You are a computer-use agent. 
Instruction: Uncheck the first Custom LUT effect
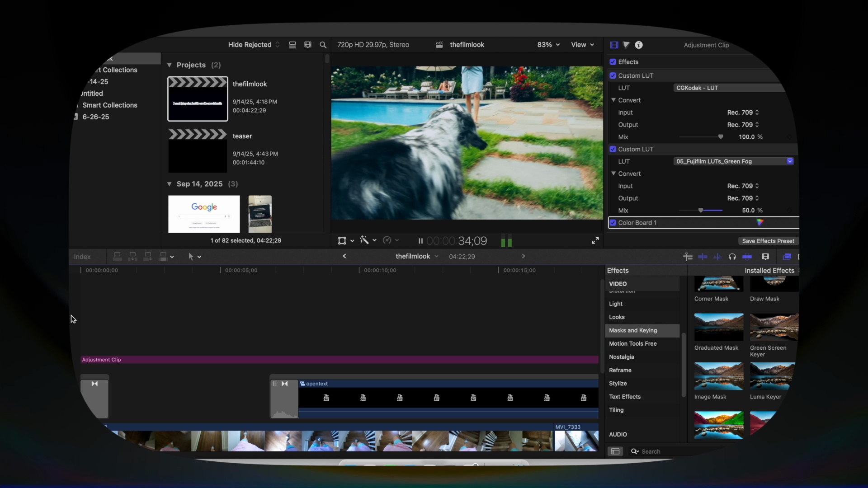pos(613,75)
